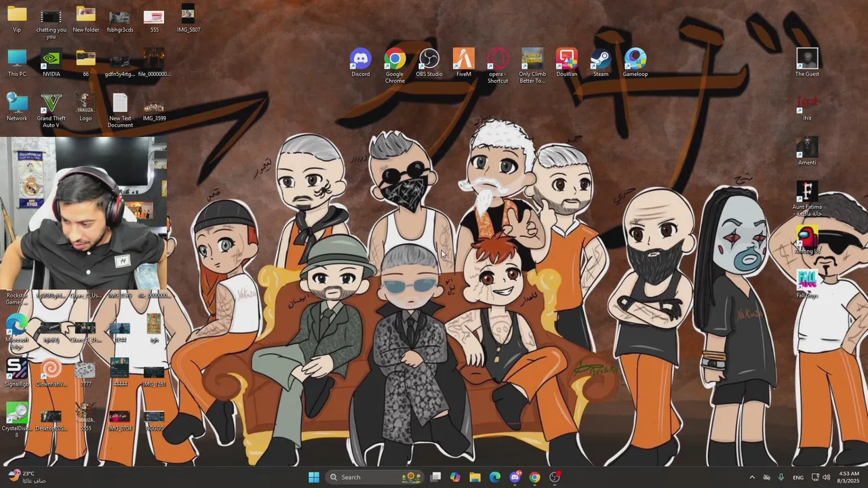Select the This PC icon
868x488 pixels.
17,62
